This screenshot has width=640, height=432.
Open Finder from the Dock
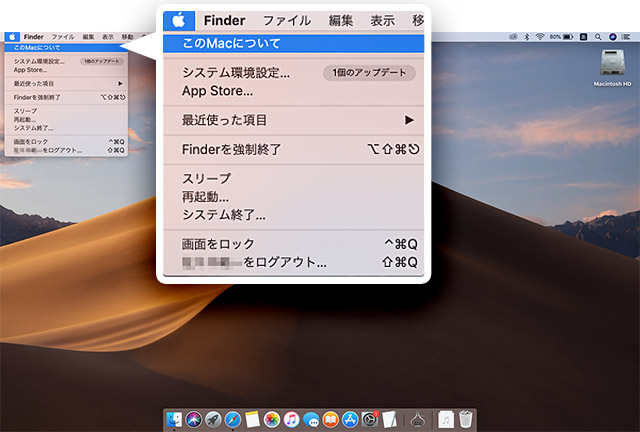pyautogui.click(x=174, y=419)
